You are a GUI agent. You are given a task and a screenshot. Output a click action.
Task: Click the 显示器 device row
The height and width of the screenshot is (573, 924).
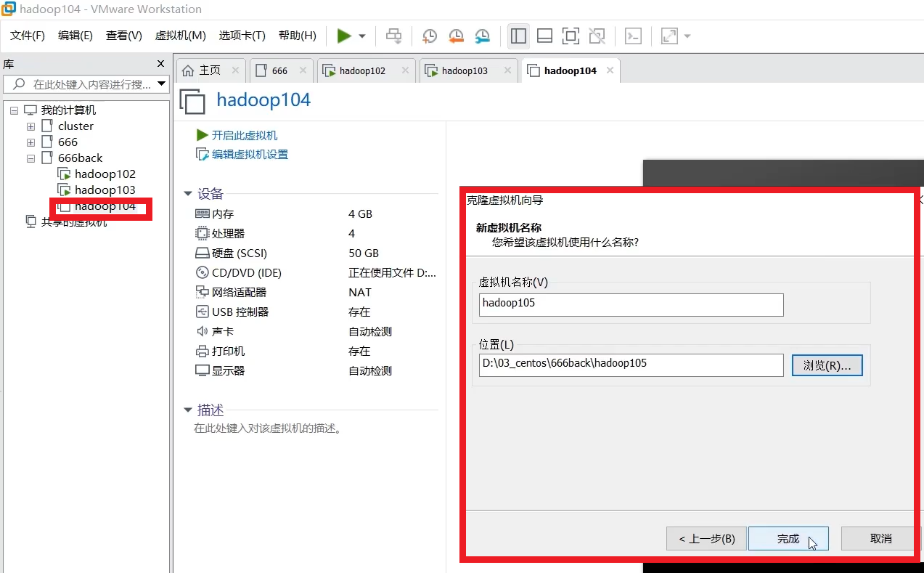tap(316, 371)
